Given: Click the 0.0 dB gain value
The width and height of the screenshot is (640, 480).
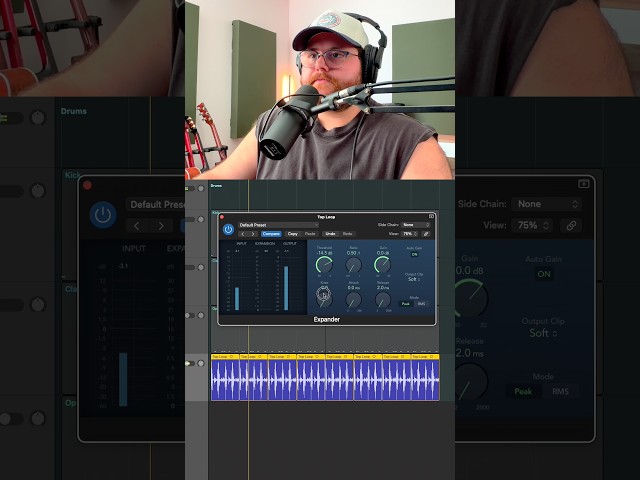Looking at the screenshot, I should pyautogui.click(x=383, y=253).
